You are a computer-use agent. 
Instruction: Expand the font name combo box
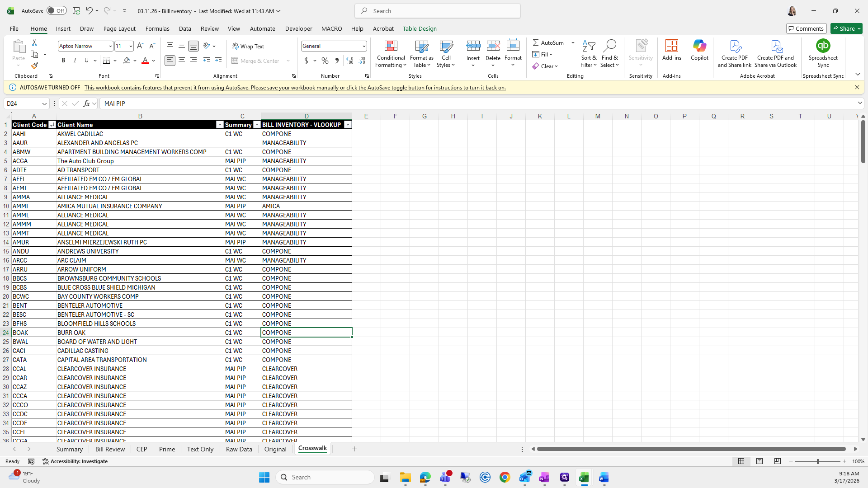tap(110, 46)
